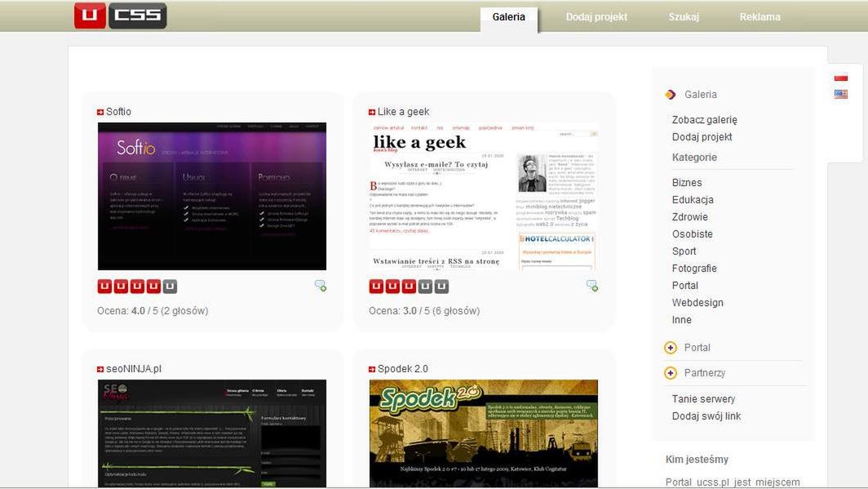Expand the Partnerzy section plus icon
868x489 pixels.
point(671,373)
